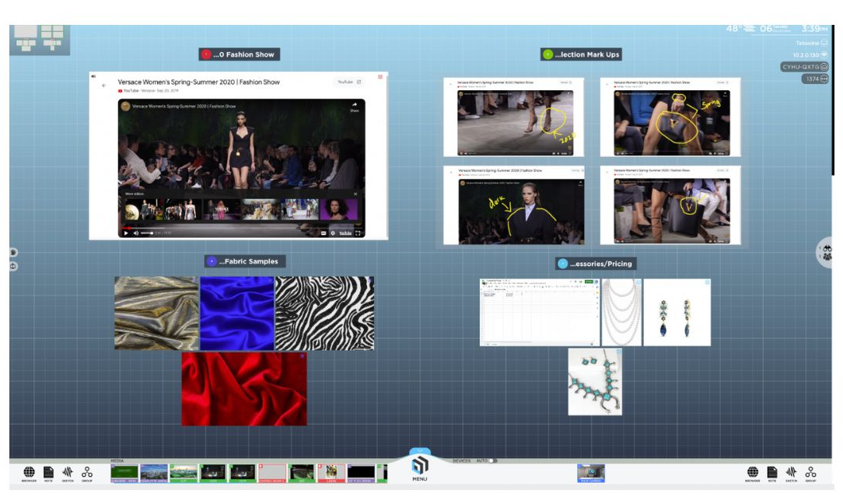This screenshot has height=504, width=843.
Task: Select the blue drop earrings image
Action: click(677, 313)
